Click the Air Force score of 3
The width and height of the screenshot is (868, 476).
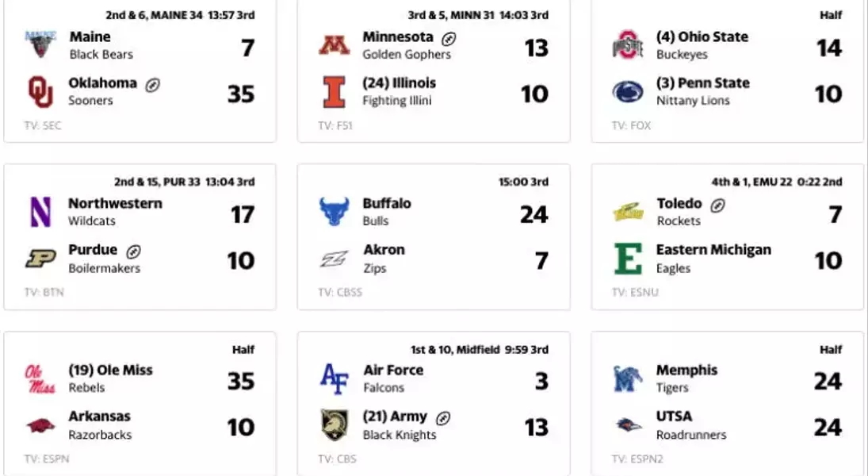tap(541, 381)
